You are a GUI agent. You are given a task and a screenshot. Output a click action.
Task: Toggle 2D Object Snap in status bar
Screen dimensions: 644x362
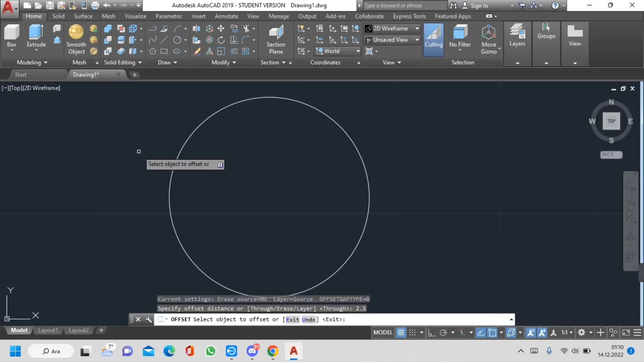click(492, 332)
